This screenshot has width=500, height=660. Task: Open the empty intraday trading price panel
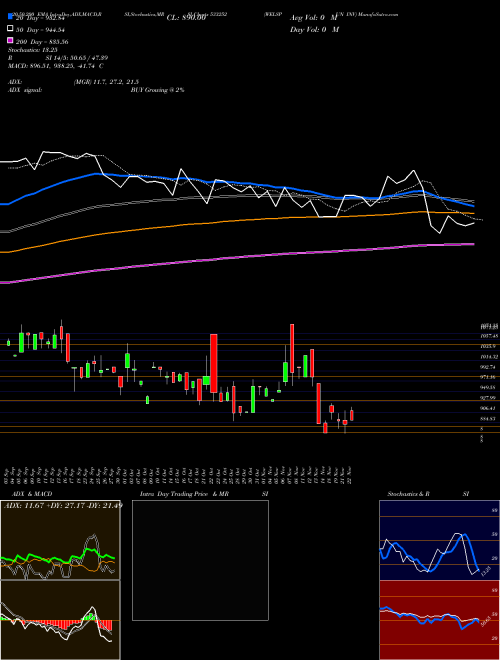(200, 560)
